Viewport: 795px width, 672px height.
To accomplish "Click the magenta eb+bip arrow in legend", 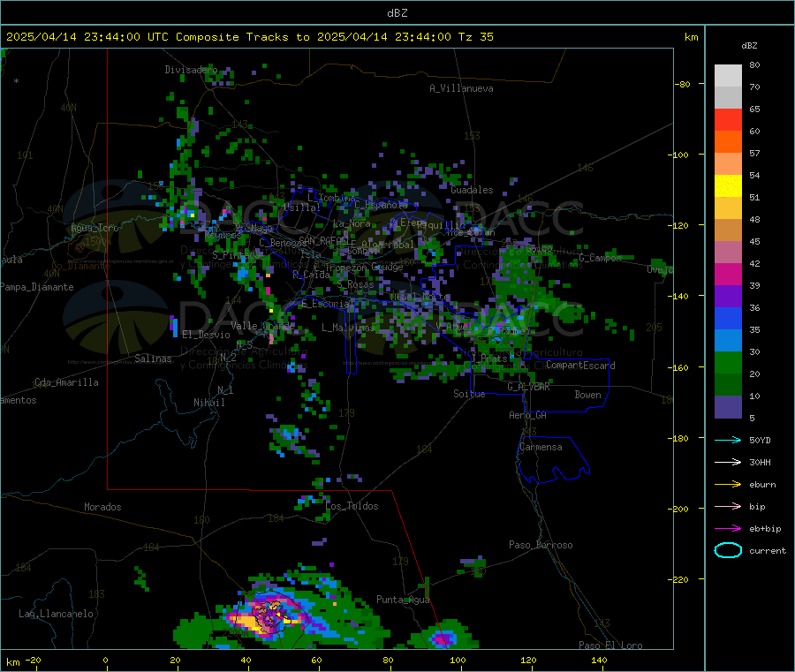I will coord(728,528).
